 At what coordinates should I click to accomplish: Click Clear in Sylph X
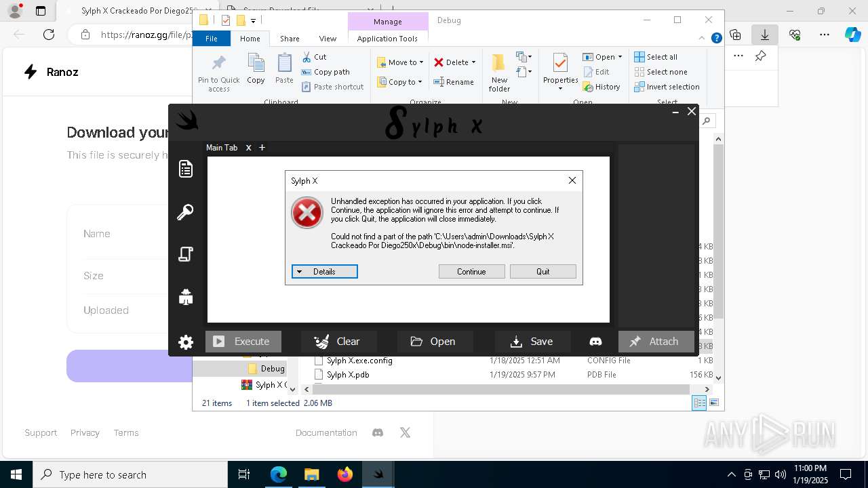339,342
